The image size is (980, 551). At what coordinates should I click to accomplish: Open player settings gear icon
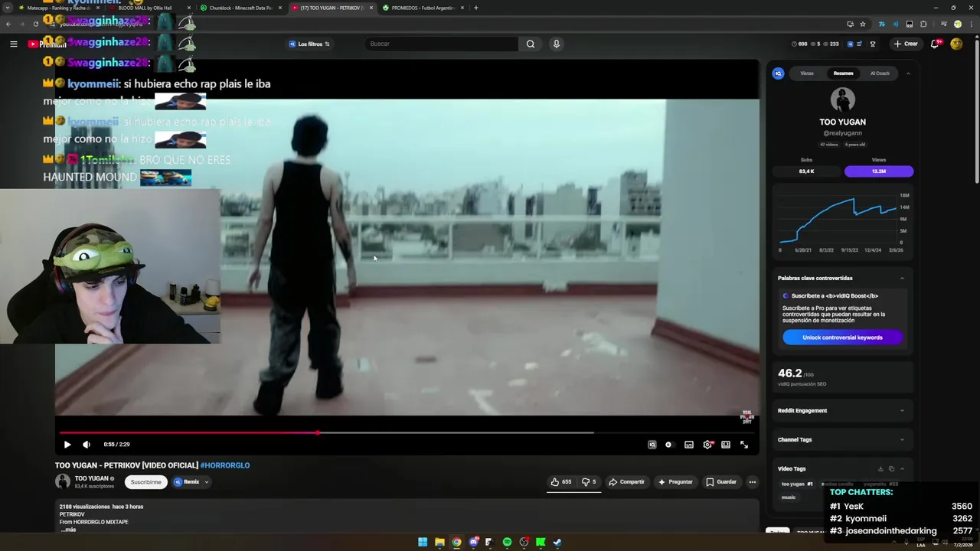coord(707,445)
